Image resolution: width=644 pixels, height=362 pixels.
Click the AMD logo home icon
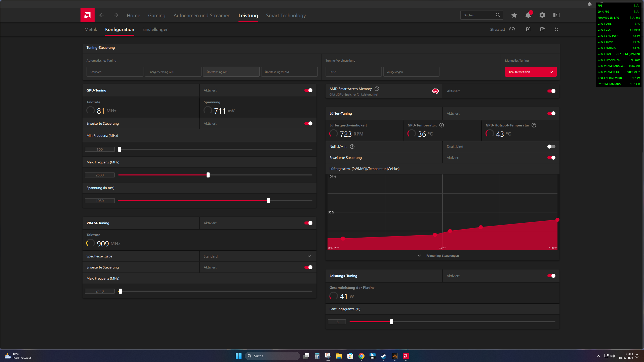(x=87, y=15)
